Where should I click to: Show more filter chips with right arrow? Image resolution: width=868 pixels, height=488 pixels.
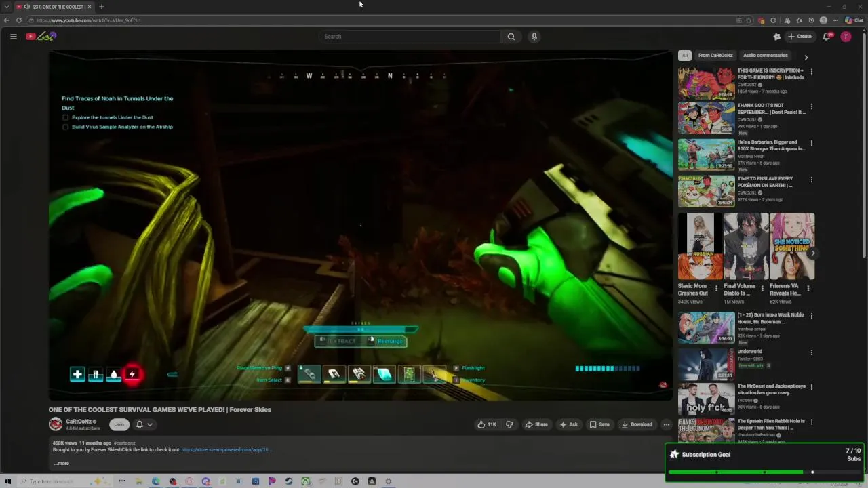806,57
